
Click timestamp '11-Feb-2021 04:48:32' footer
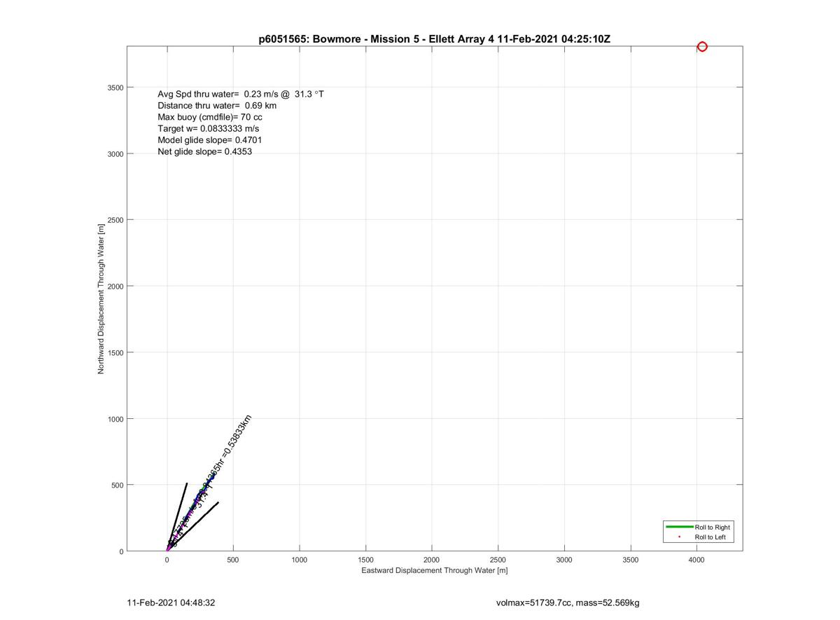click(x=171, y=602)
